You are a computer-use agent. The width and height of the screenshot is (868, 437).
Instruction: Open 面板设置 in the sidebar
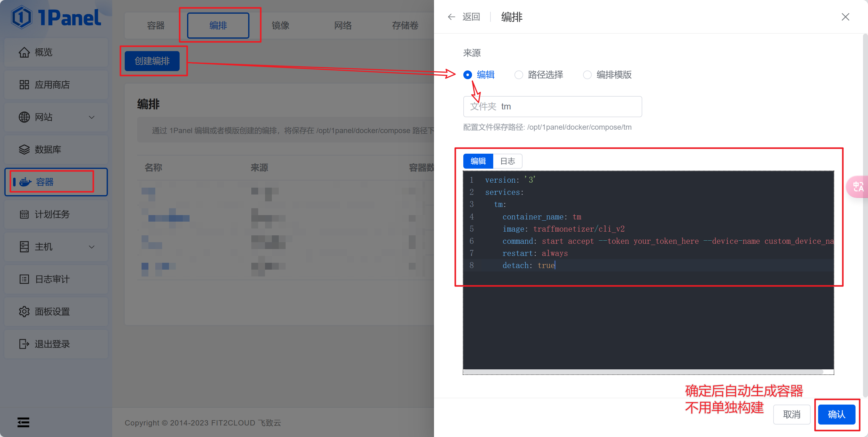pyautogui.click(x=56, y=311)
